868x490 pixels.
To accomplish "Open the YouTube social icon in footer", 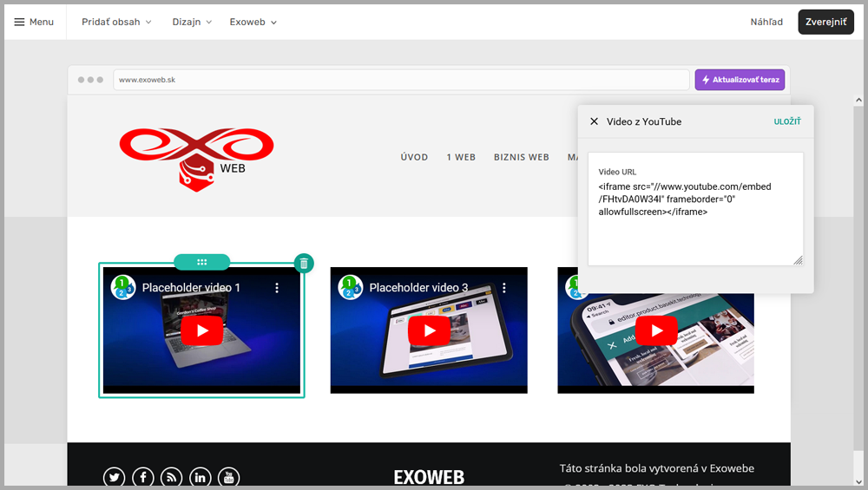I will 228,477.
